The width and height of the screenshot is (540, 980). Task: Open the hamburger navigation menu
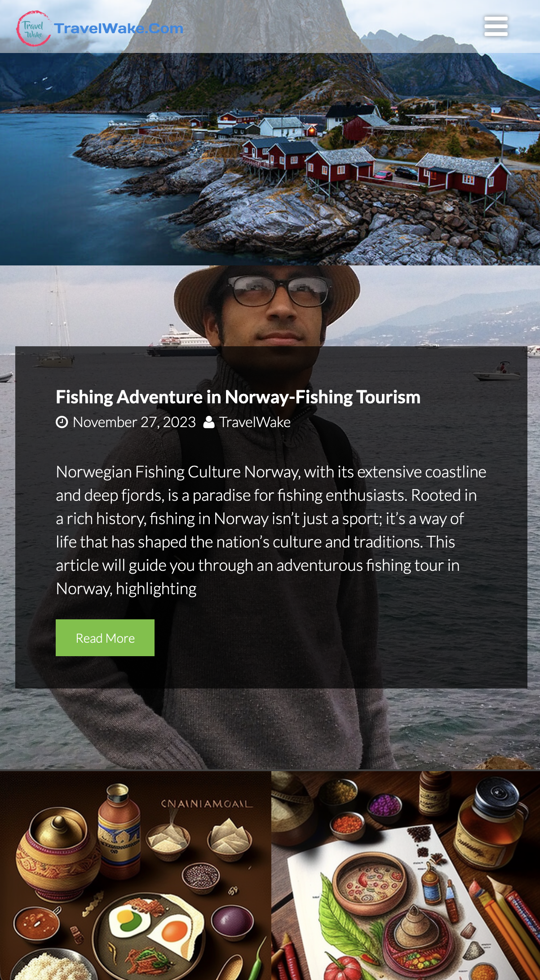pos(496,26)
